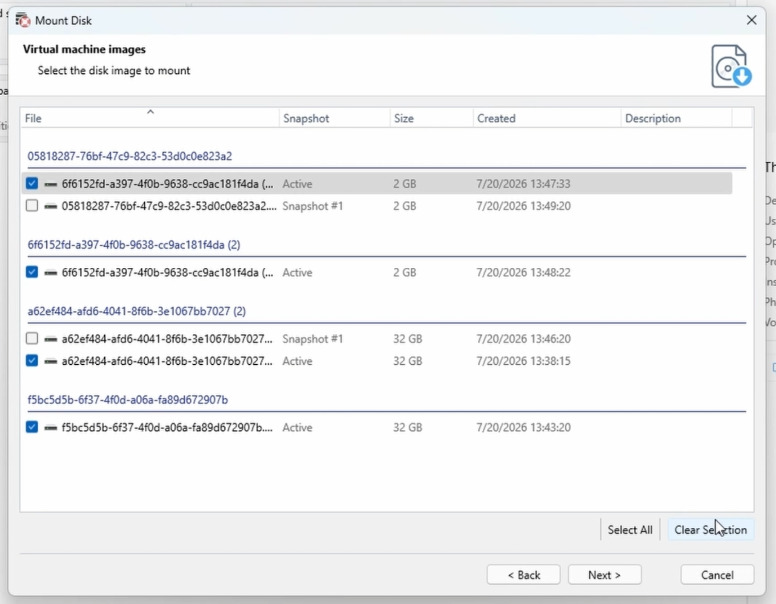This screenshot has width=776, height=604.
Task: Go back with the < Back button
Action: coord(524,575)
